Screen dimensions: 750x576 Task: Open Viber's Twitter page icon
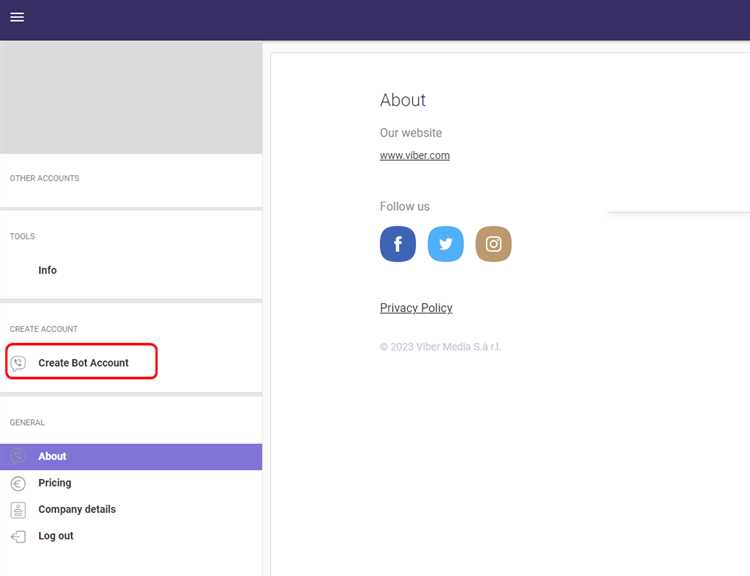click(445, 244)
